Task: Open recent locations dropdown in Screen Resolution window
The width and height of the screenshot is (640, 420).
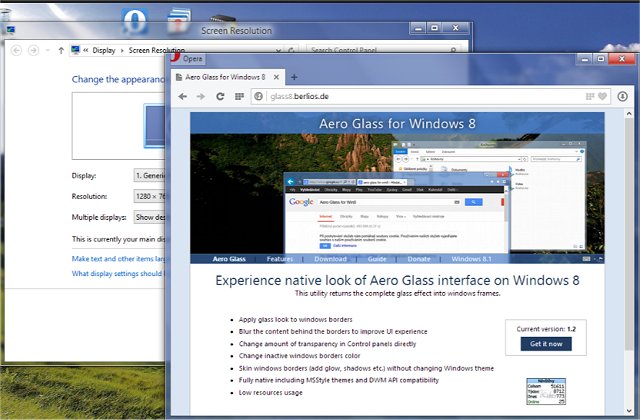Action: click(48, 50)
